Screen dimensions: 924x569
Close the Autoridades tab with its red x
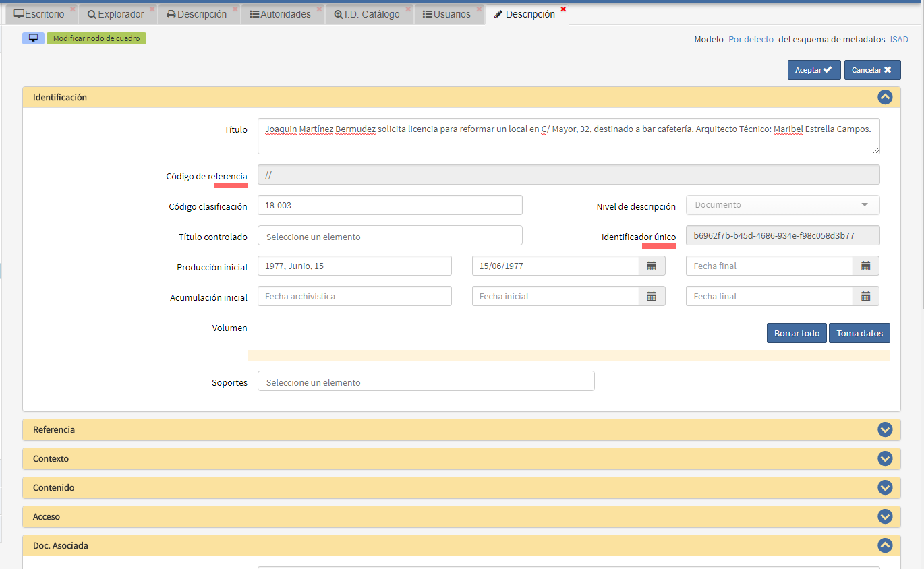click(320, 9)
